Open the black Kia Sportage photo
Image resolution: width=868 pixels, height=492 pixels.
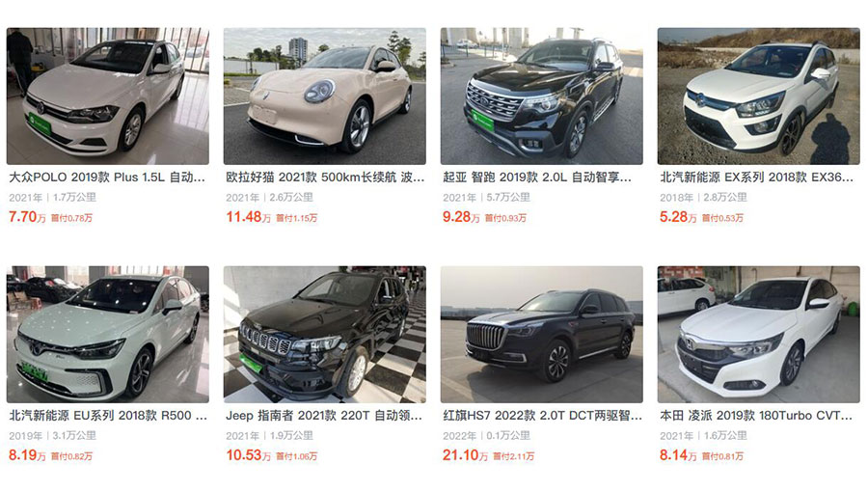[542, 96]
